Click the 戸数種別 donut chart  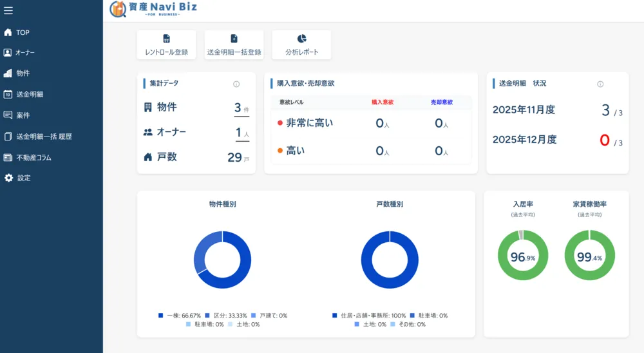click(390, 260)
